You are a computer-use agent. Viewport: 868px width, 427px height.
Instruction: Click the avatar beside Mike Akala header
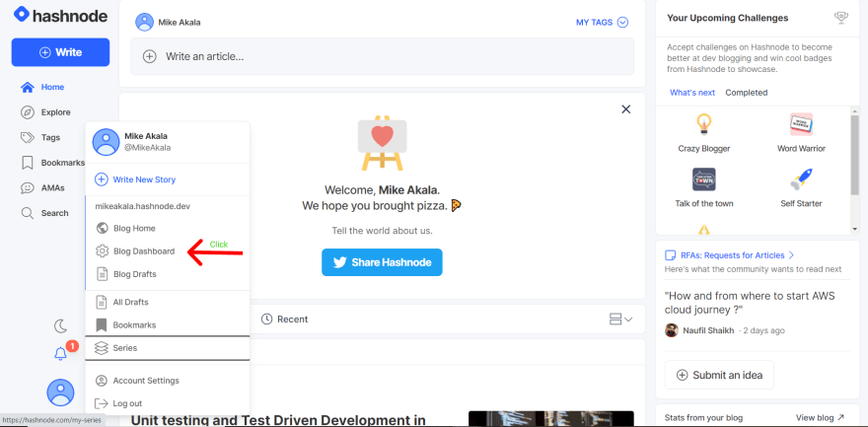tap(144, 22)
